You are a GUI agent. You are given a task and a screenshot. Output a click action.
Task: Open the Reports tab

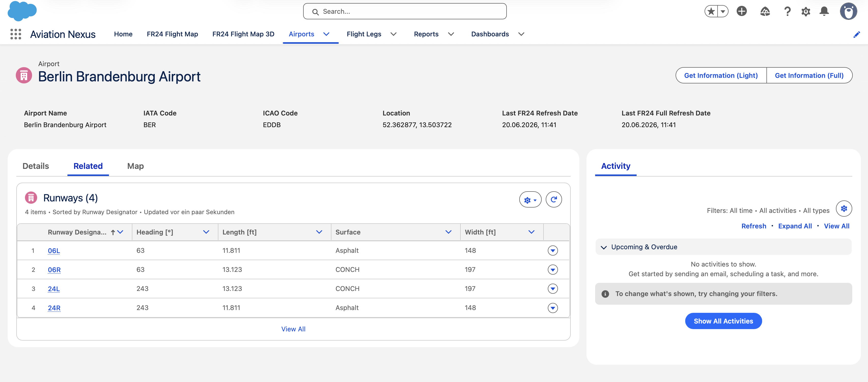tap(426, 34)
